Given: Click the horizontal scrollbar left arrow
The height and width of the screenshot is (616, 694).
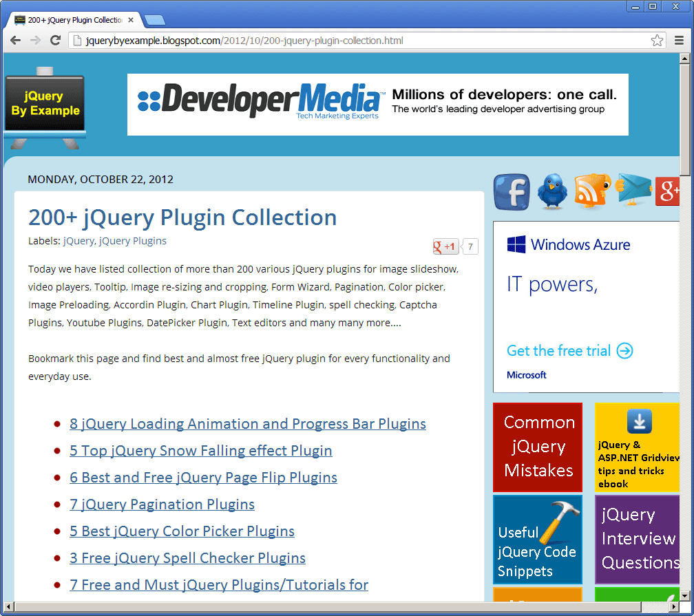Looking at the screenshot, I should (x=8, y=606).
